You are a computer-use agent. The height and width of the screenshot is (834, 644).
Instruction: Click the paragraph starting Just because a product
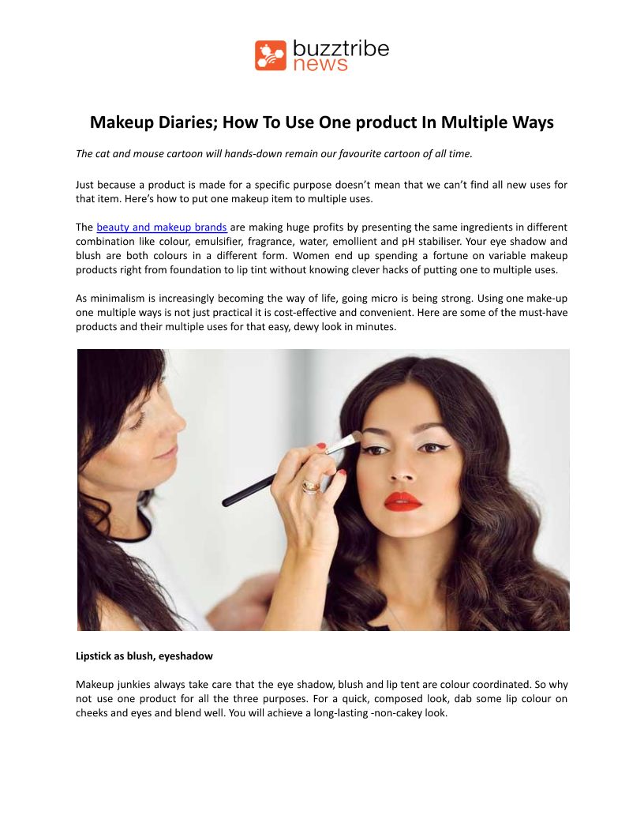point(321,191)
